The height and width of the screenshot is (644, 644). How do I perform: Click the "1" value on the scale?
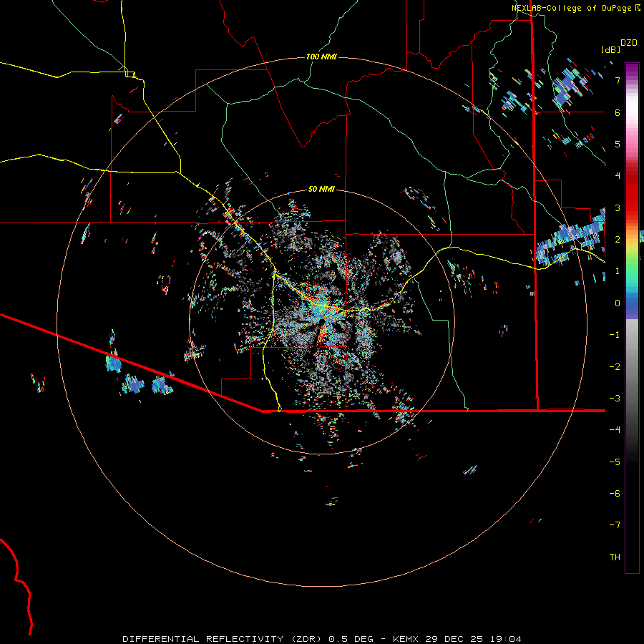618,271
